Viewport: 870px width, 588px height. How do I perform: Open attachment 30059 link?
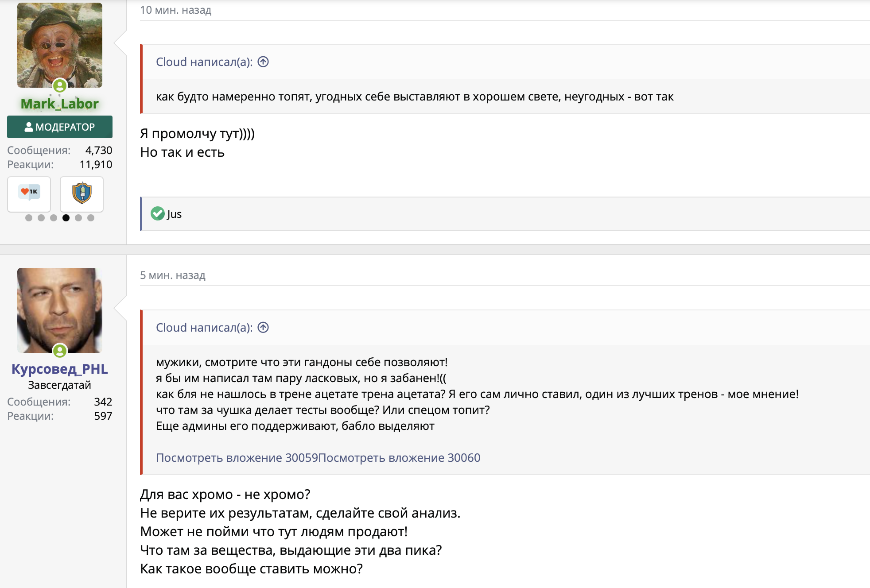click(x=237, y=458)
